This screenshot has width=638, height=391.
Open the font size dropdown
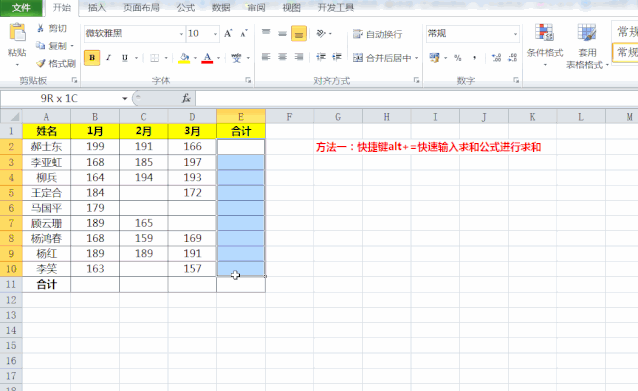(215, 34)
